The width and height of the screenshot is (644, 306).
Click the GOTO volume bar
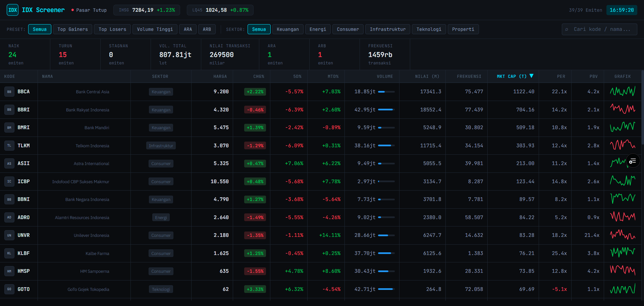(x=386, y=289)
